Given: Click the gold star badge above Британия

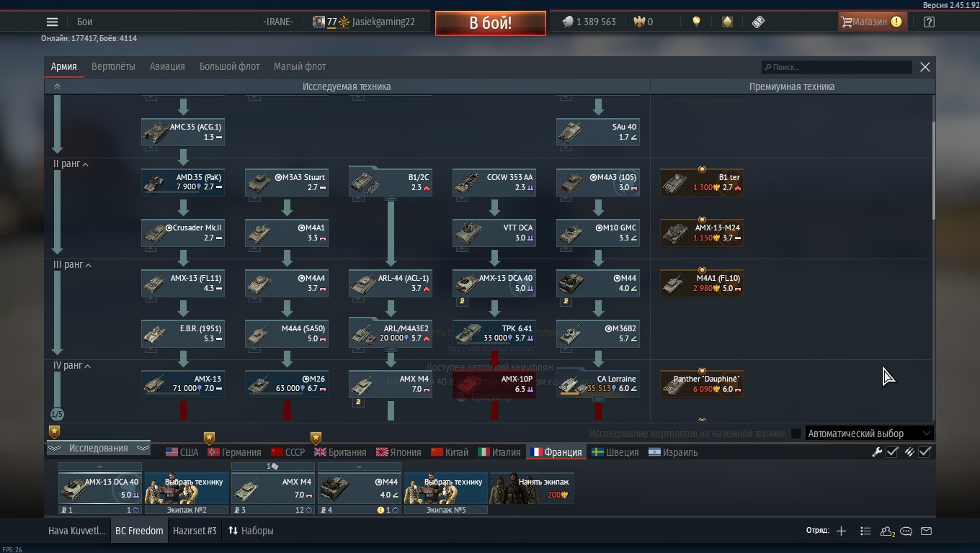Looking at the screenshot, I should click(316, 438).
